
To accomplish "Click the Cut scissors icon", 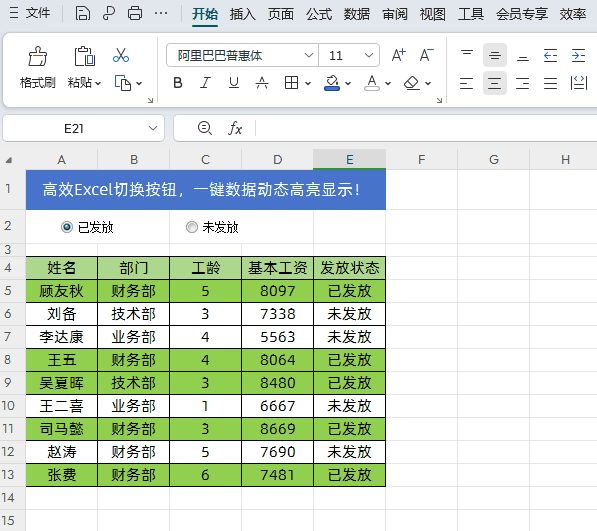I will tap(121, 55).
